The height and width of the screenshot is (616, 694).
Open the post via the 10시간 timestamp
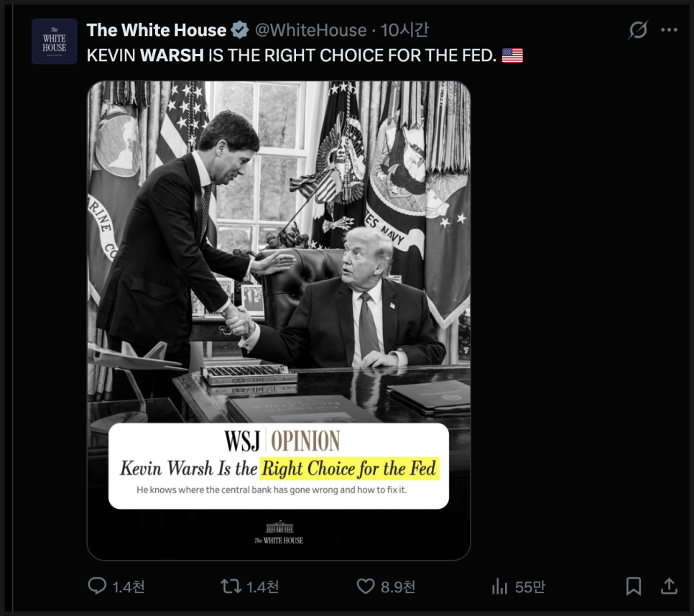[404, 30]
